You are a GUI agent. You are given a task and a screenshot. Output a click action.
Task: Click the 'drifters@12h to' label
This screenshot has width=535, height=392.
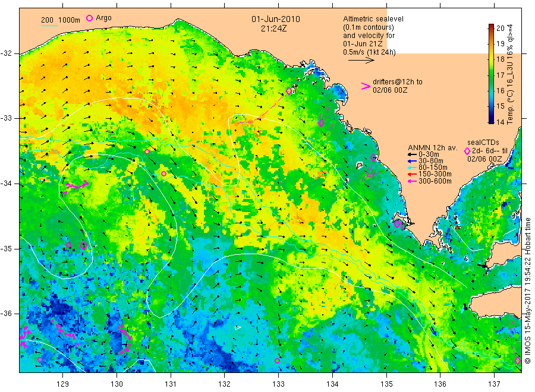[x=398, y=82]
